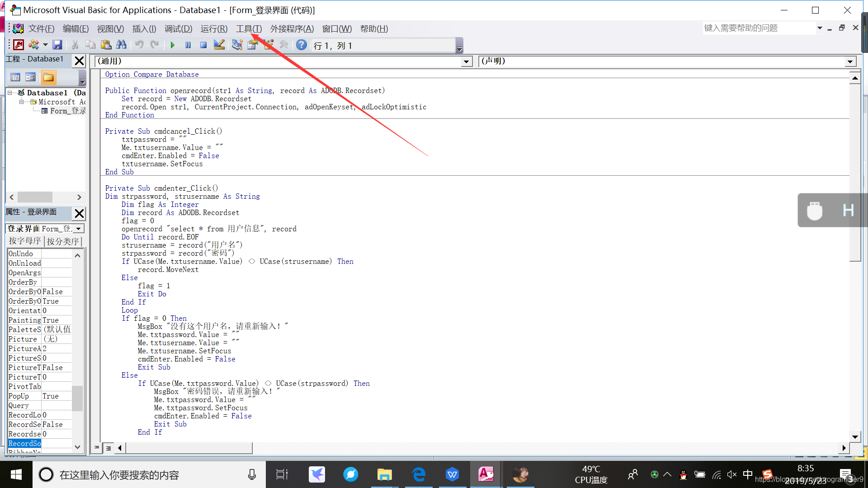Open the 帮助(H) menu
Viewport: 868px width, 488px height.
tap(374, 29)
